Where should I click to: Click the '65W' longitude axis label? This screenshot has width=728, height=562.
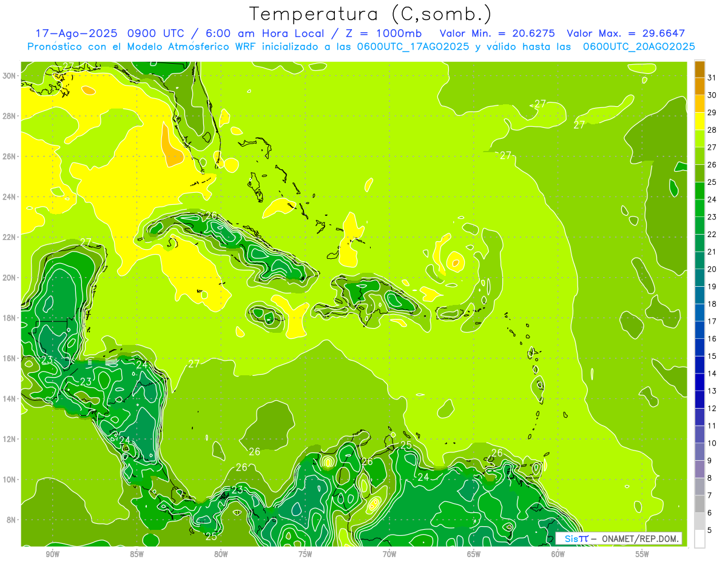pyautogui.click(x=474, y=554)
